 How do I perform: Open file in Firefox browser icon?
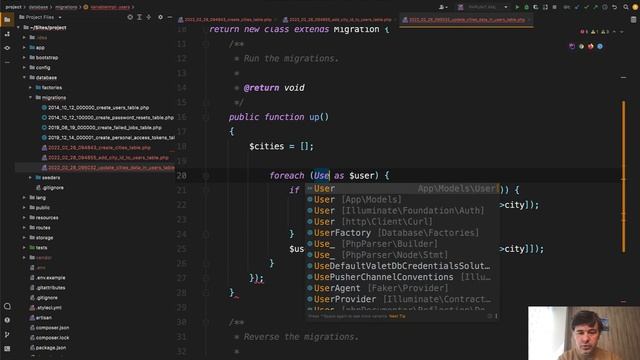pos(591,47)
